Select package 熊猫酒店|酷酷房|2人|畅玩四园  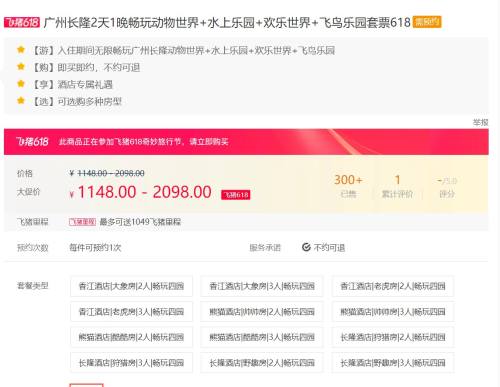(131, 337)
